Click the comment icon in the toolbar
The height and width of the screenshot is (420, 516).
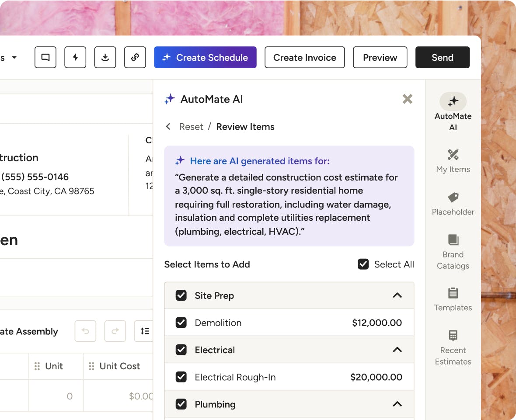(45, 57)
